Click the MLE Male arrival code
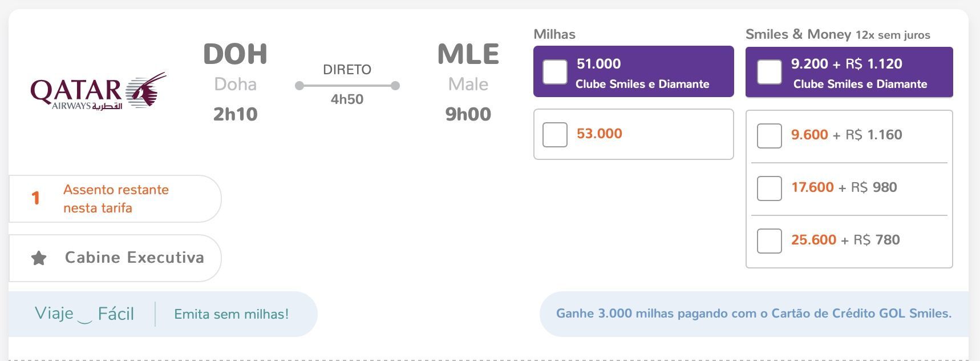Image resolution: width=980 pixels, height=361 pixels. [x=468, y=55]
